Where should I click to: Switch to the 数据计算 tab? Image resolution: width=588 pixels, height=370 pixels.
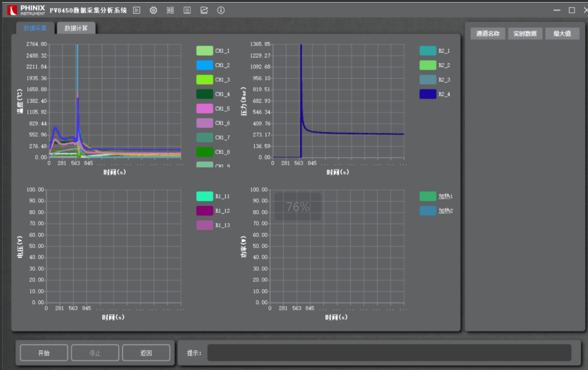(76, 28)
